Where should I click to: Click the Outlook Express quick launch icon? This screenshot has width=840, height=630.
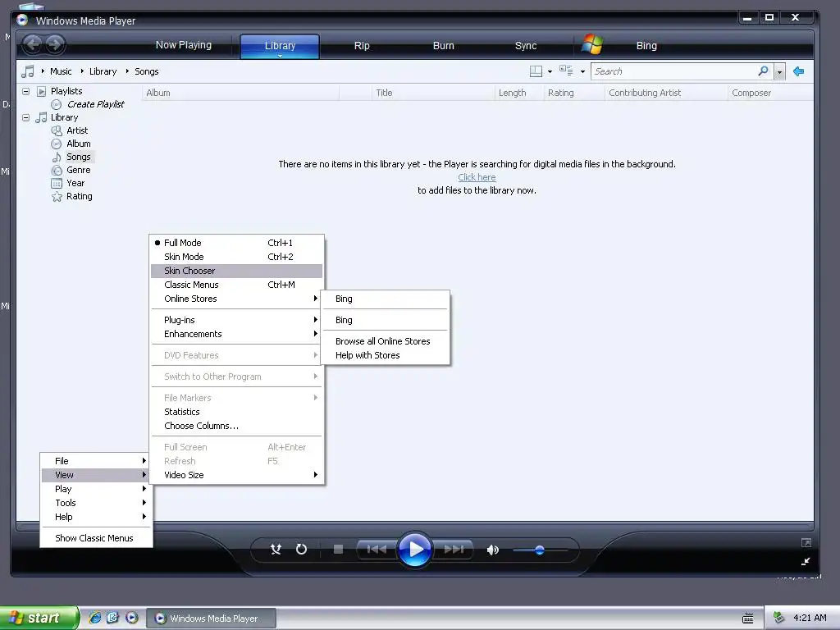click(x=113, y=618)
